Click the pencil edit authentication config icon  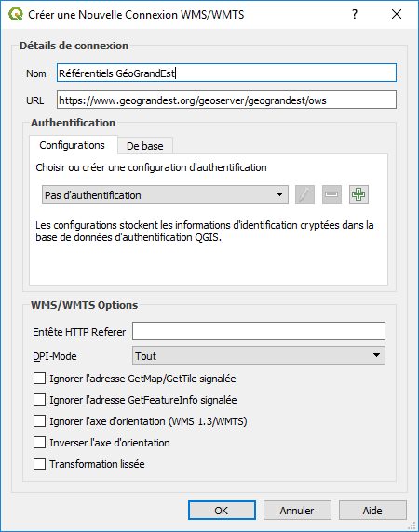click(304, 194)
